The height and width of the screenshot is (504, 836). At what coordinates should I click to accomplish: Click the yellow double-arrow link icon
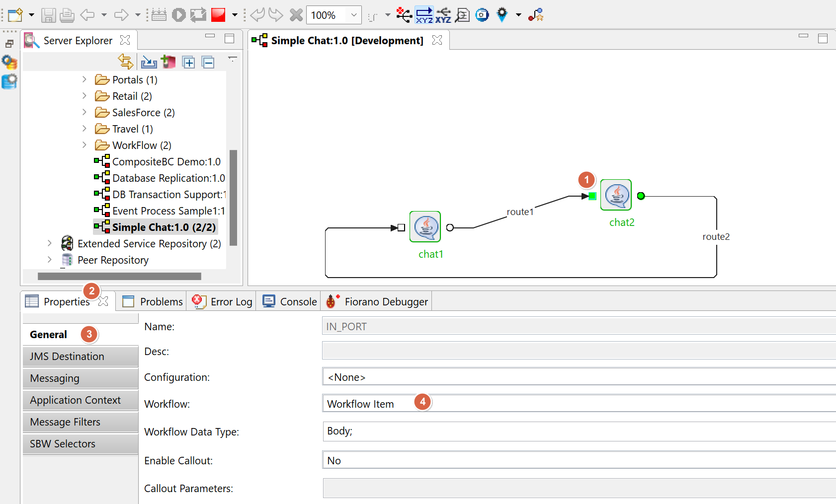click(126, 62)
